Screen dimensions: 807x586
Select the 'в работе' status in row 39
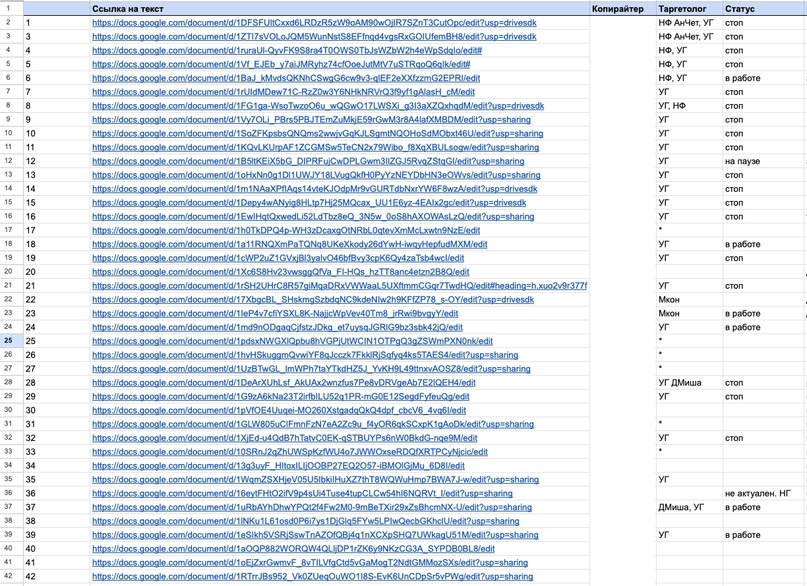point(764,535)
